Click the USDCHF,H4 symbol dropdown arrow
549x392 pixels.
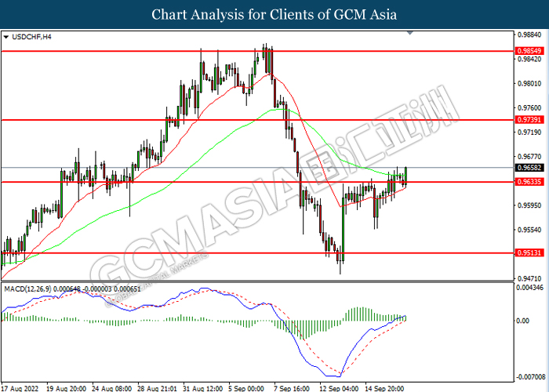5,37
